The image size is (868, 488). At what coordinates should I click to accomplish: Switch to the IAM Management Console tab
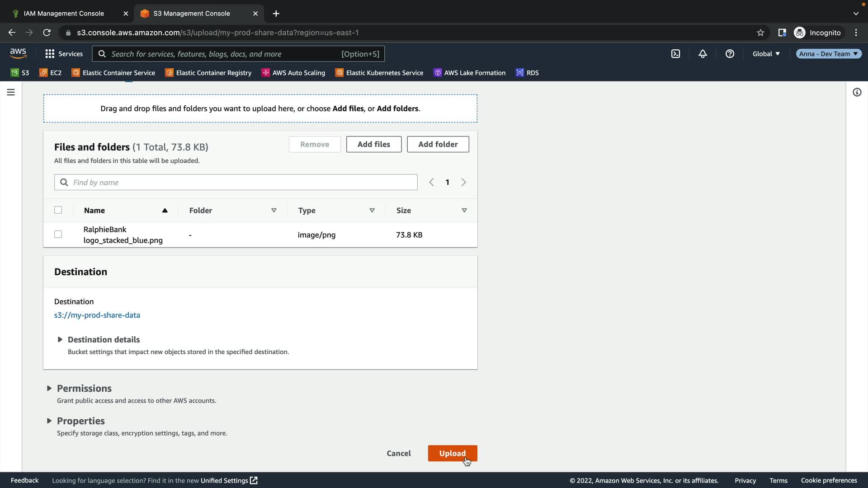coord(64,14)
